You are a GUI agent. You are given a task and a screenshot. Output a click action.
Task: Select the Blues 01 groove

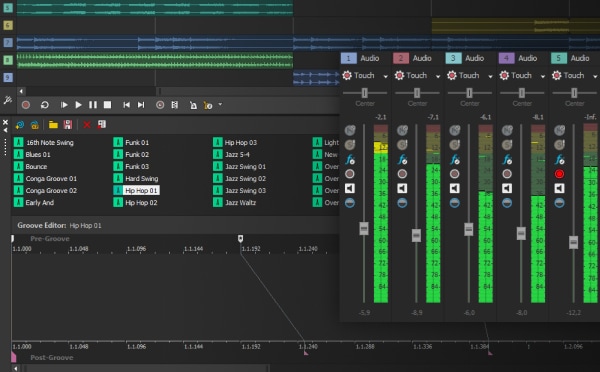coord(38,155)
